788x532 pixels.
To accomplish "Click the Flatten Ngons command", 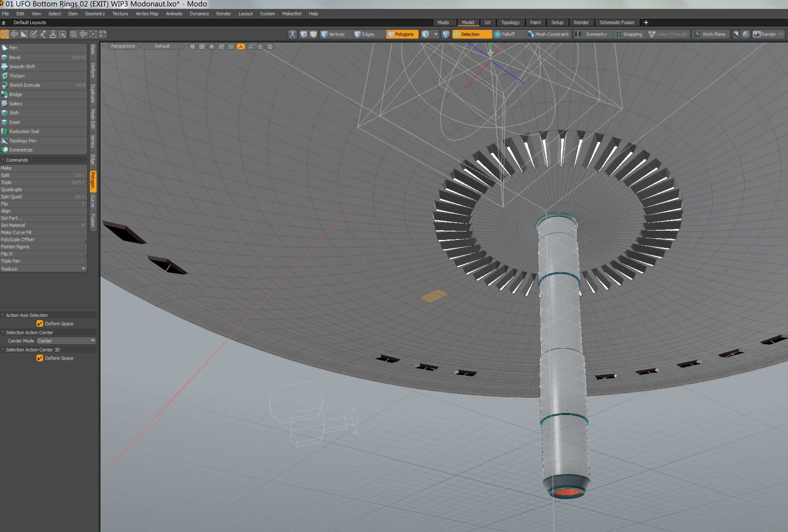I will [15, 247].
